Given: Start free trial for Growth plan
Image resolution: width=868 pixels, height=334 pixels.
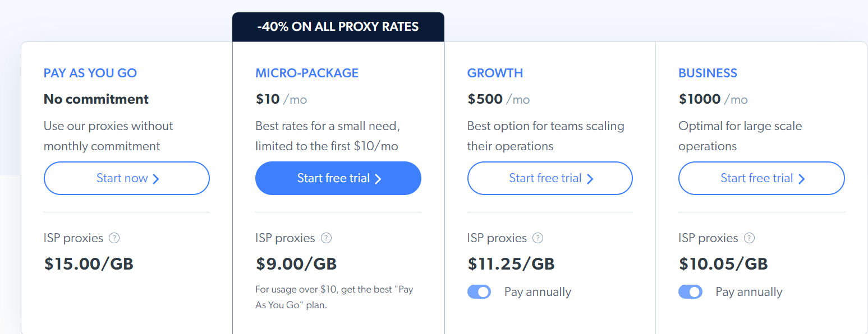Looking at the screenshot, I should point(550,178).
